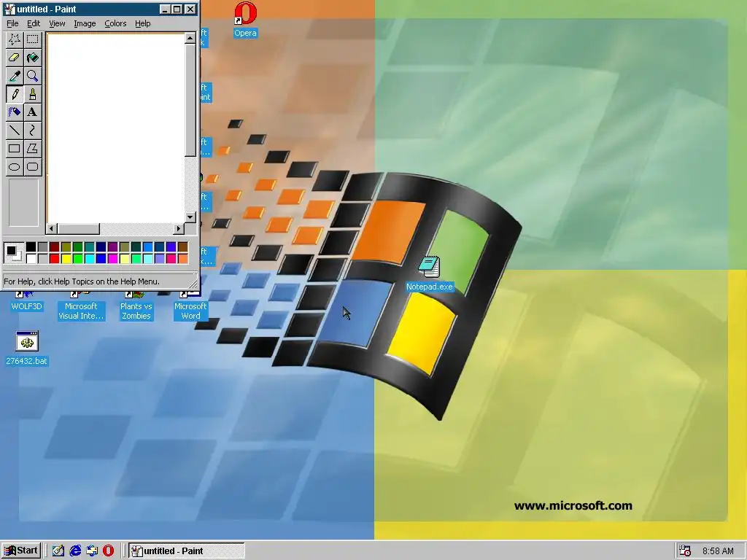This screenshot has height=560, width=747.
Task: Click the vertical scrollbar thumb in Paint
Action: tap(190, 100)
